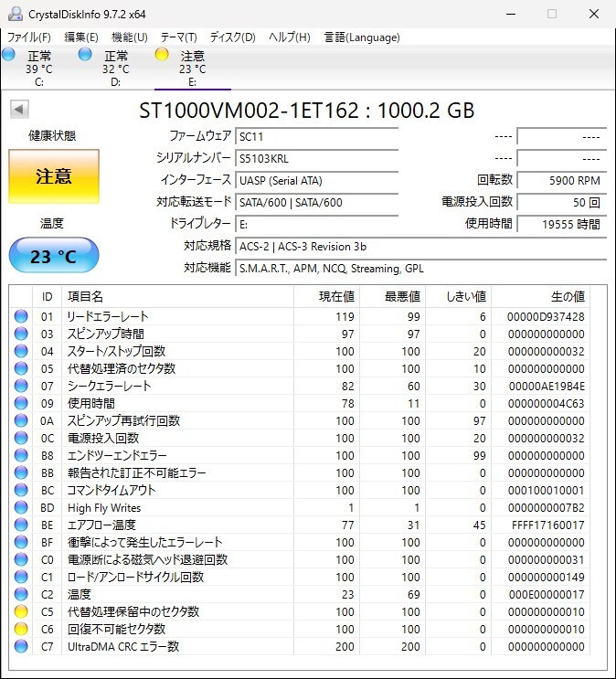Click the 現在値 column header
This screenshot has height=679, width=616.
point(326,297)
